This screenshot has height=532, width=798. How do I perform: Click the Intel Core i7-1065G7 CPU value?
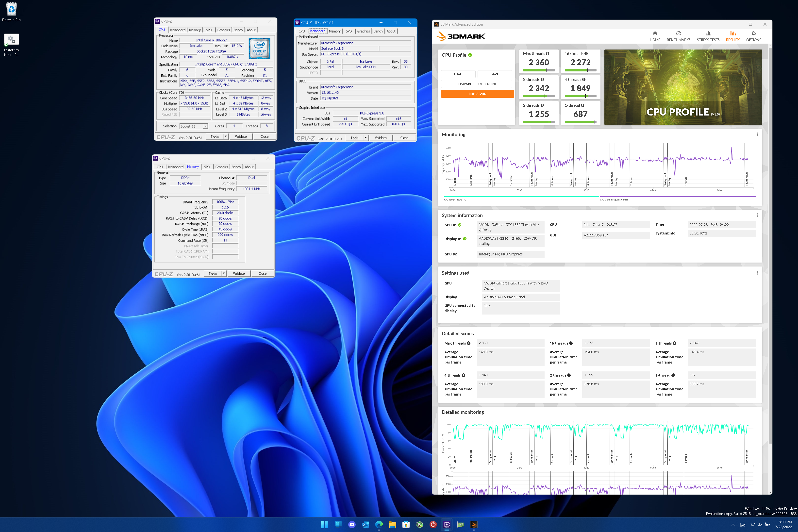(x=616, y=225)
